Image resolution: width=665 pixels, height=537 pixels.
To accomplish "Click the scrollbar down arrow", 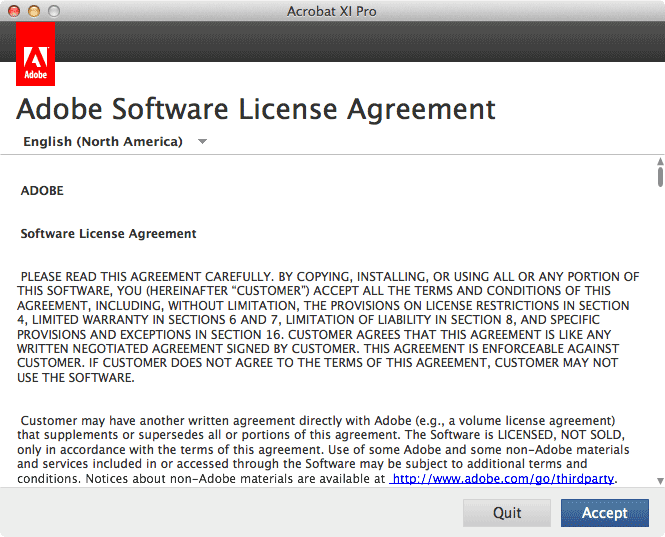I will tap(660, 481).
